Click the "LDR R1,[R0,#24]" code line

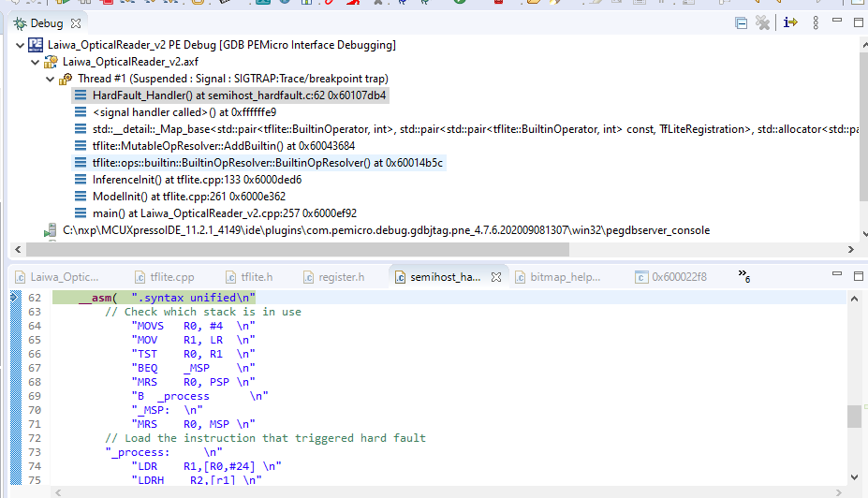pyautogui.click(x=207, y=466)
